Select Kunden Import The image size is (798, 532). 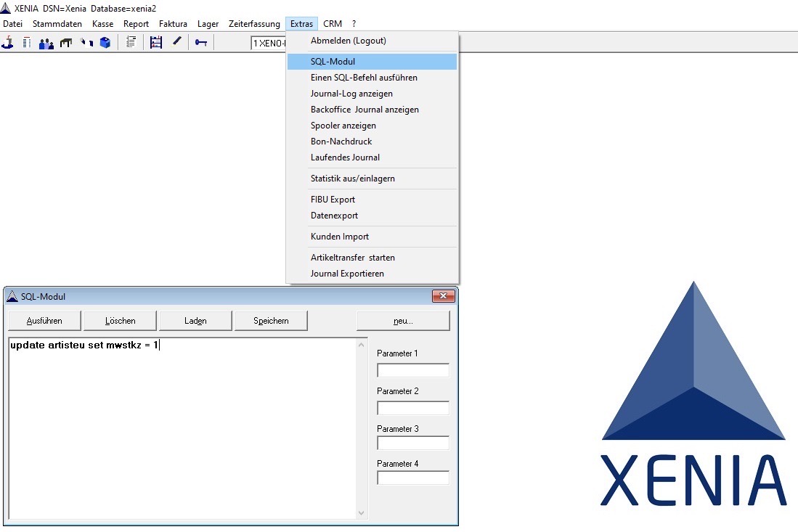pos(372,237)
